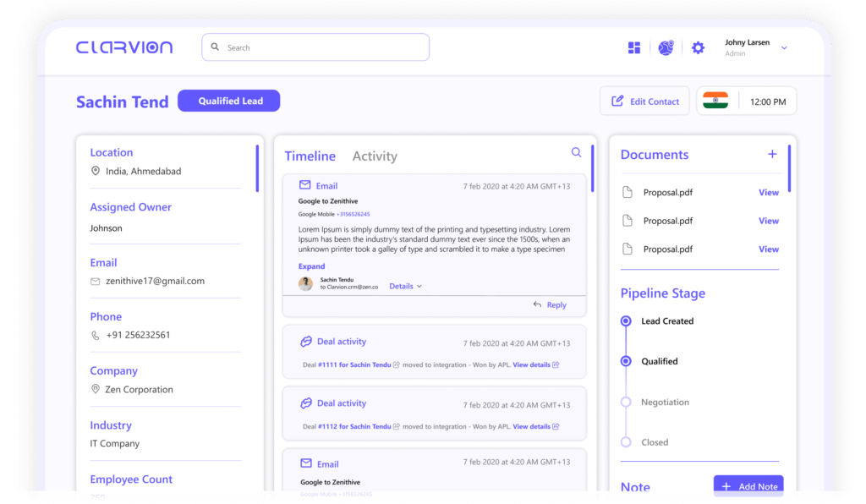Open the Johny Larsen account dropdown
The image size is (866, 504).
tap(784, 48)
